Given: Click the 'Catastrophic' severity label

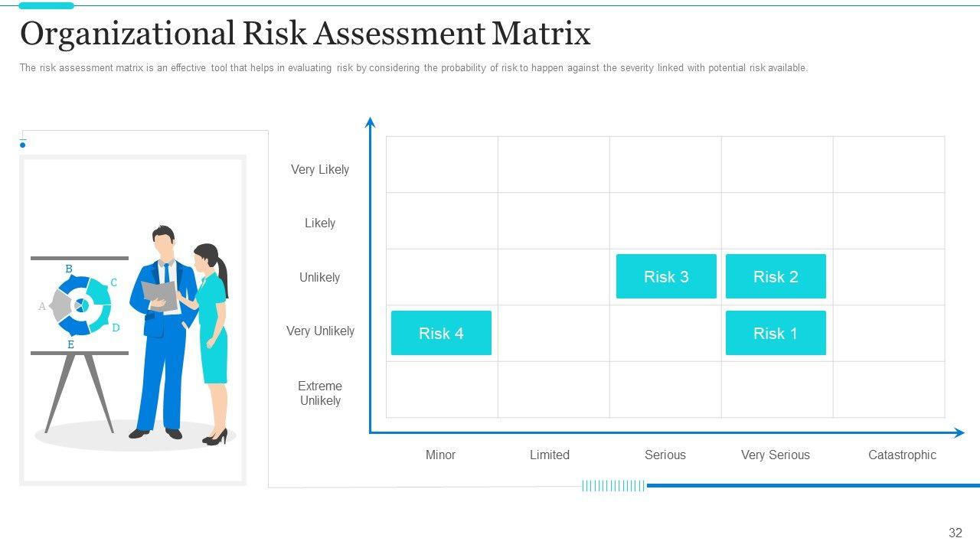Looking at the screenshot, I should (902, 455).
